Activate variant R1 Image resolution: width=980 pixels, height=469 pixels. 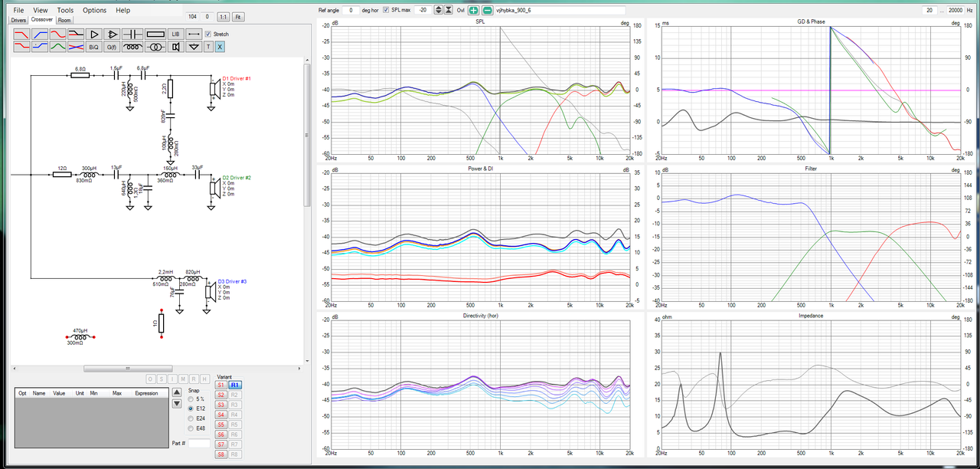coord(235,385)
